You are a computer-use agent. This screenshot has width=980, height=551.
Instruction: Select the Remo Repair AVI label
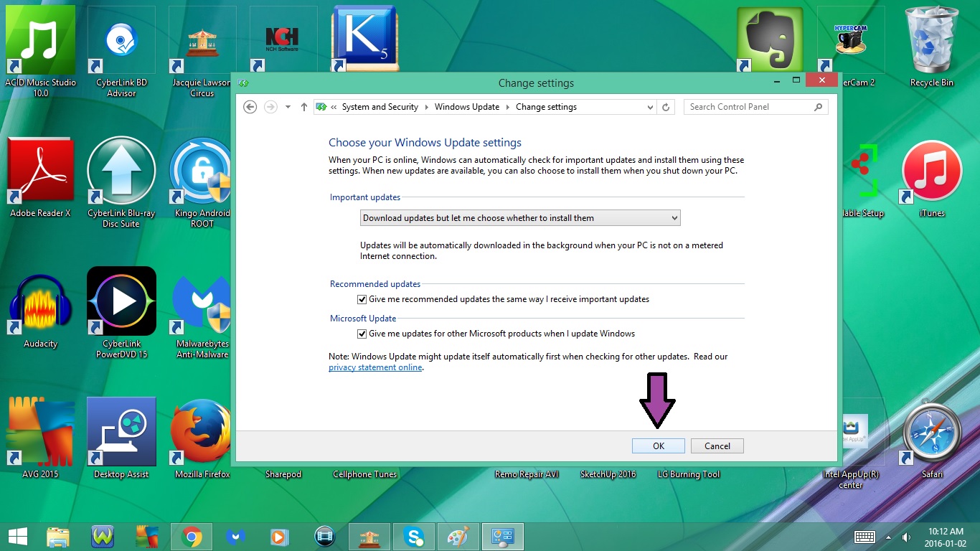pyautogui.click(x=527, y=474)
